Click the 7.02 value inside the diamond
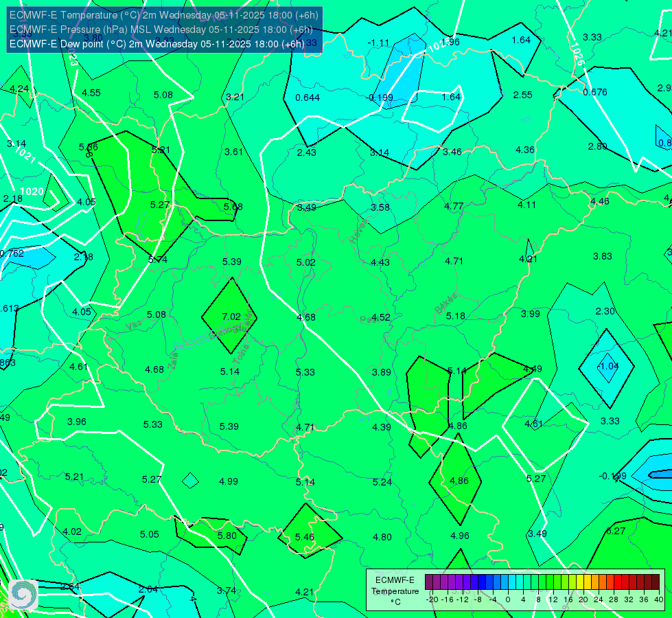This screenshot has height=618, width=672. click(x=231, y=317)
